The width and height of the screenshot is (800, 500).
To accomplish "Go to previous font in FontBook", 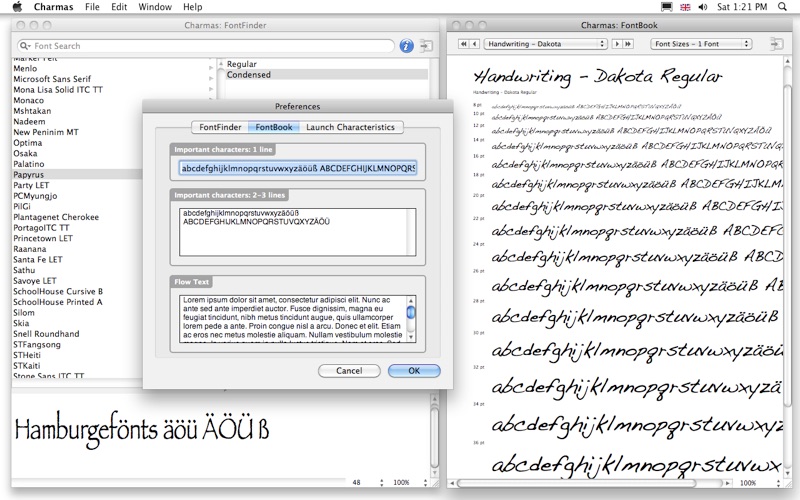I will [474, 44].
